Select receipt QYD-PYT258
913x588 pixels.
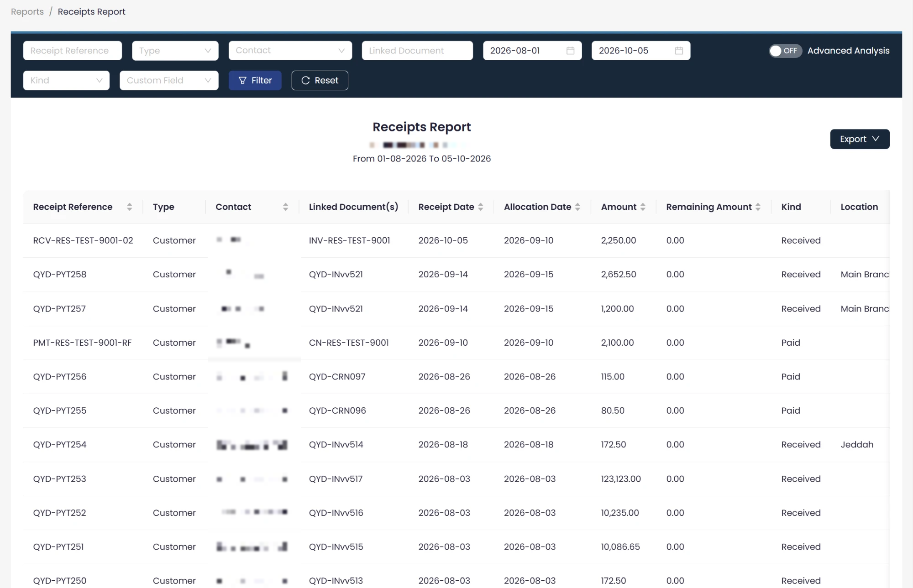[x=60, y=275]
